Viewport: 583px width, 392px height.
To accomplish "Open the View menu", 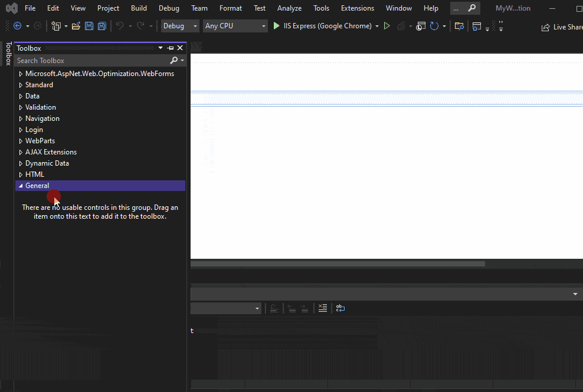I will click(x=78, y=8).
